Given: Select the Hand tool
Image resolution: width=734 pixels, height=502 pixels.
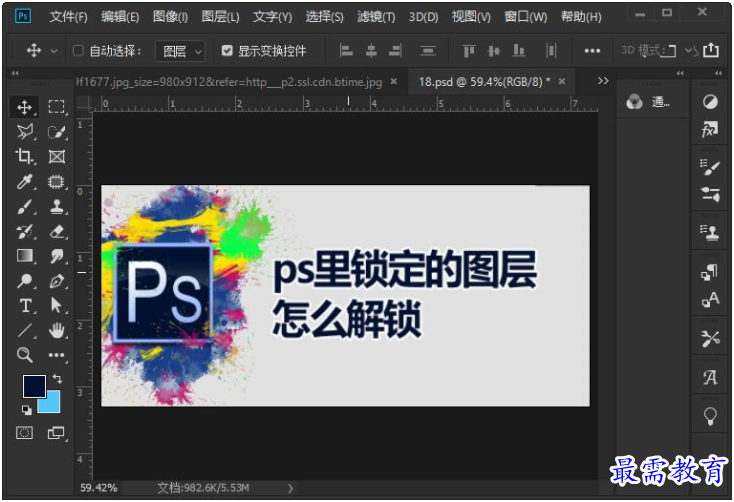Looking at the screenshot, I should [x=57, y=330].
